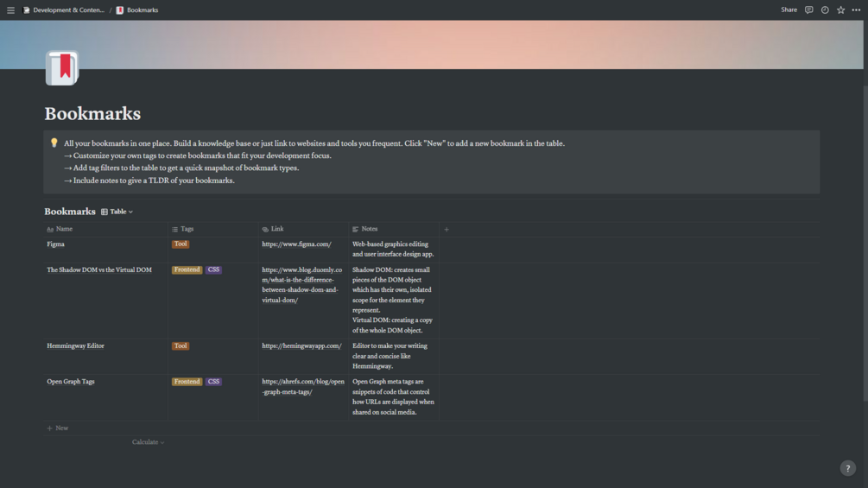The width and height of the screenshot is (868, 488).
Task: View page updates history clock icon
Action: click(x=825, y=10)
